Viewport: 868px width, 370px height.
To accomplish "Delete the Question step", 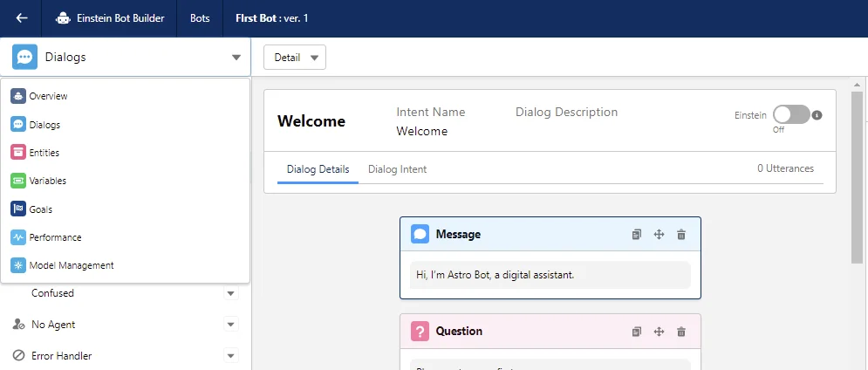I will click(x=681, y=332).
